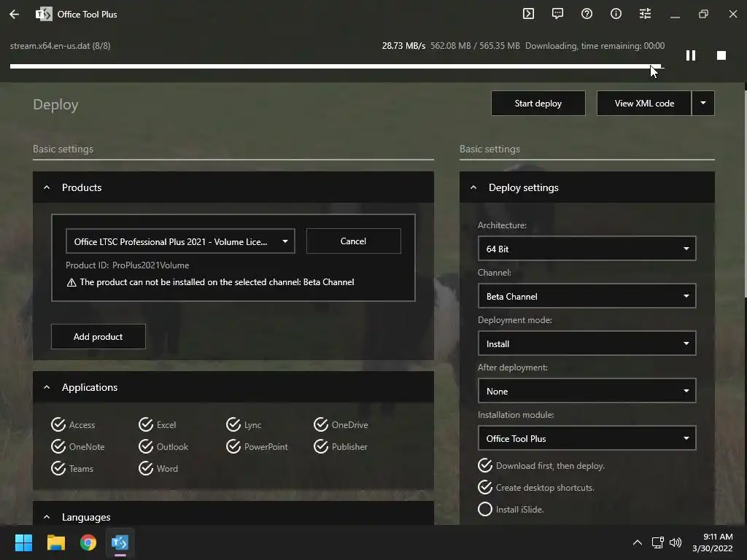Screen dimensions: 747x560
Task: Collapse the Languages section
Action: click(47, 517)
